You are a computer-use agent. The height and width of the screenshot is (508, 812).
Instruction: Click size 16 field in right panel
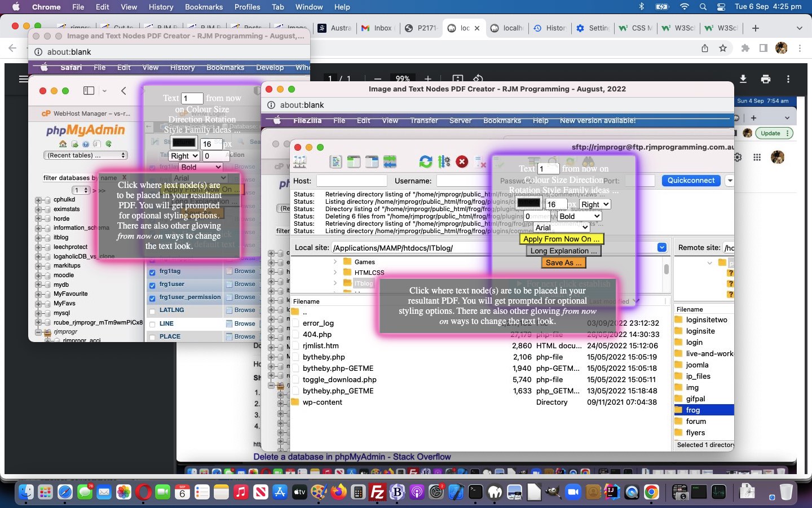(555, 204)
